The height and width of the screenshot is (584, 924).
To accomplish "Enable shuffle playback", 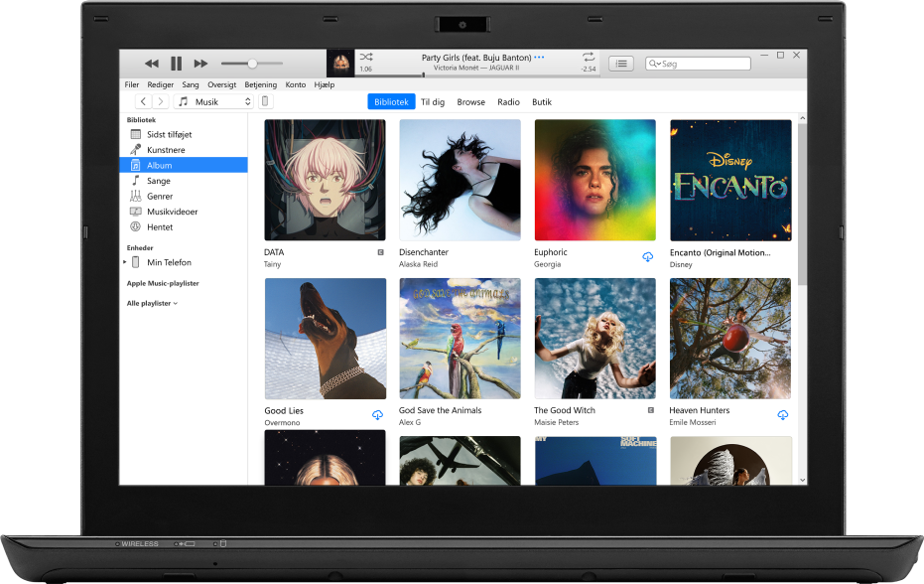I will pos(368,58).
